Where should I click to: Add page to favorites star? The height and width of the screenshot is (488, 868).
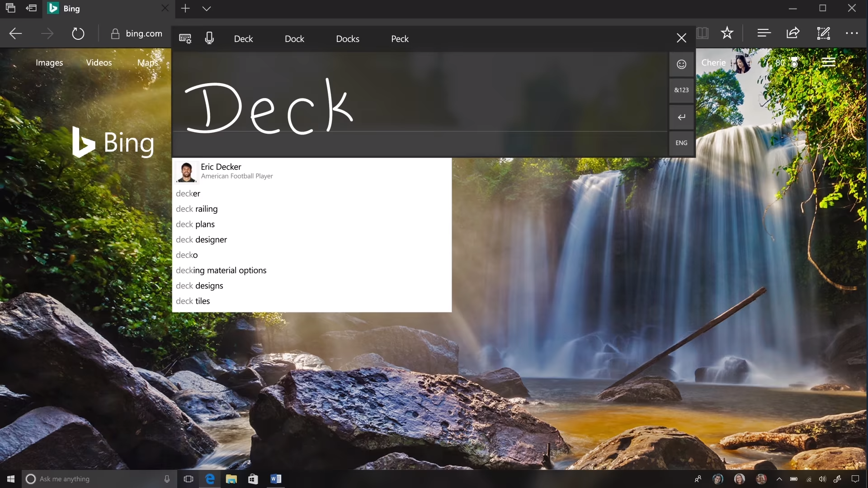(x=727, y=33)
